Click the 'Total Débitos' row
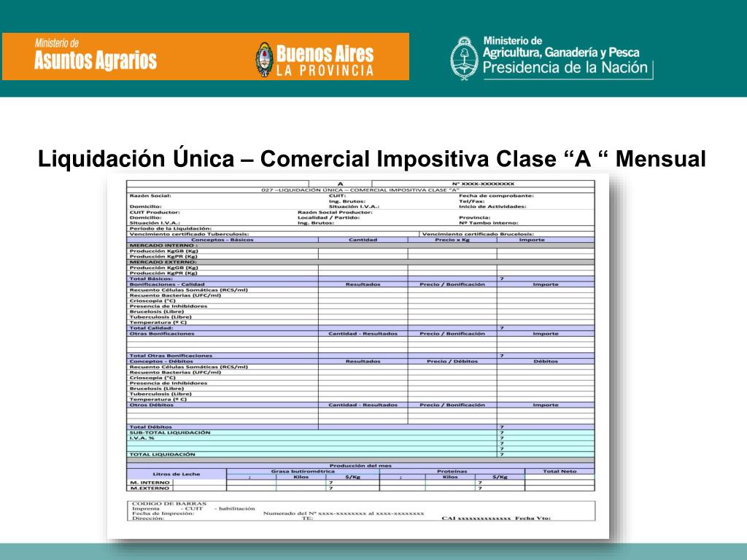 pyautogui.click(x=360, y=427)
